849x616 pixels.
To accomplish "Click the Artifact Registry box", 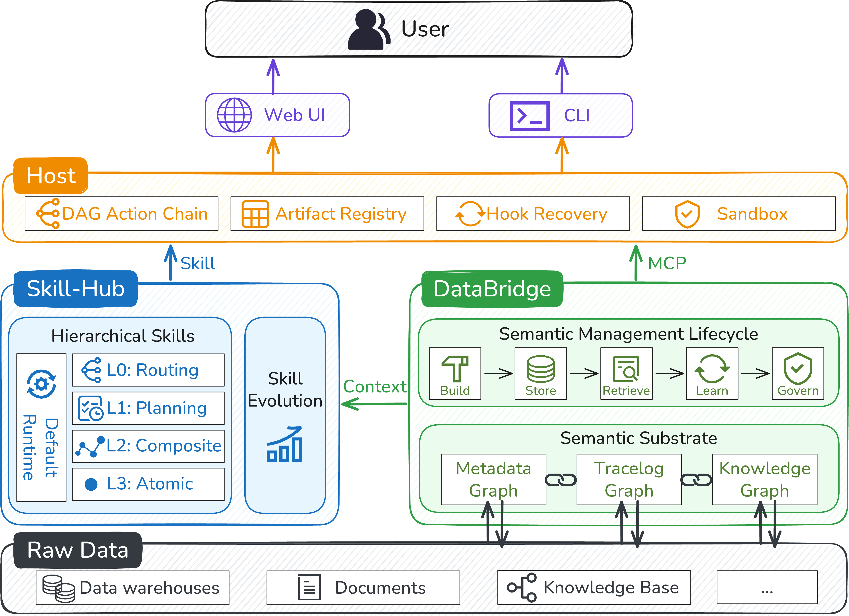I will pos(327,214).
